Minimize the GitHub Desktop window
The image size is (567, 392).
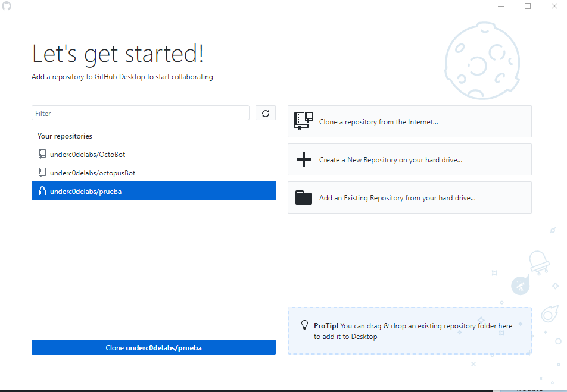point(501,6)
